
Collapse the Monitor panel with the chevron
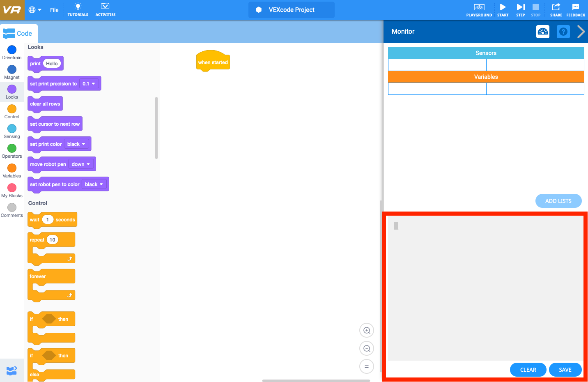(x=581, y=31)
